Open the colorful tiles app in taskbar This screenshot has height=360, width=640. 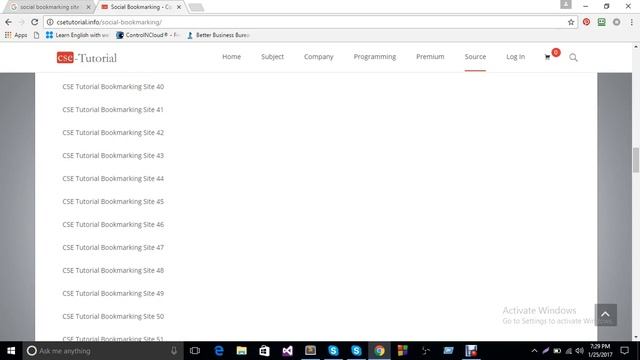[x=402, y=351]
